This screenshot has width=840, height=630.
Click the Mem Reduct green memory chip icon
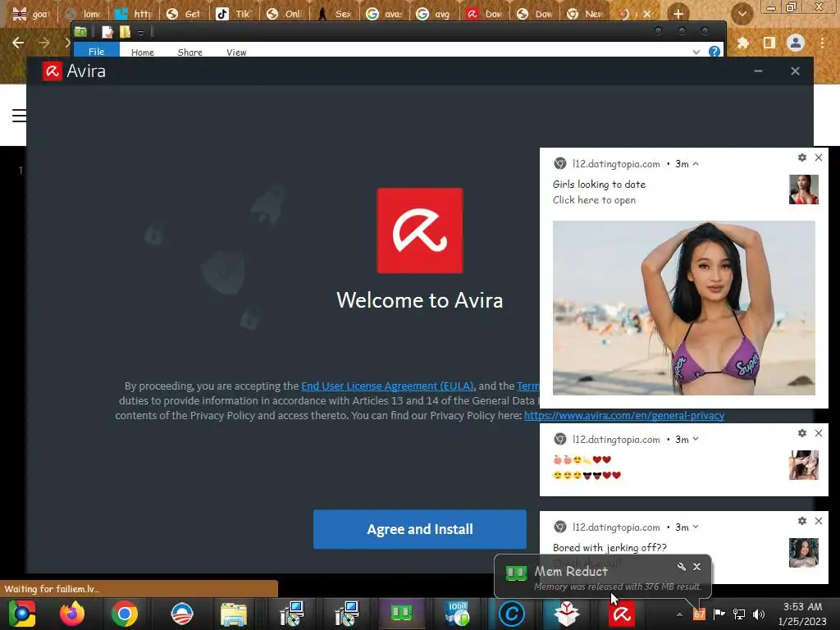(x=517, y=573)
